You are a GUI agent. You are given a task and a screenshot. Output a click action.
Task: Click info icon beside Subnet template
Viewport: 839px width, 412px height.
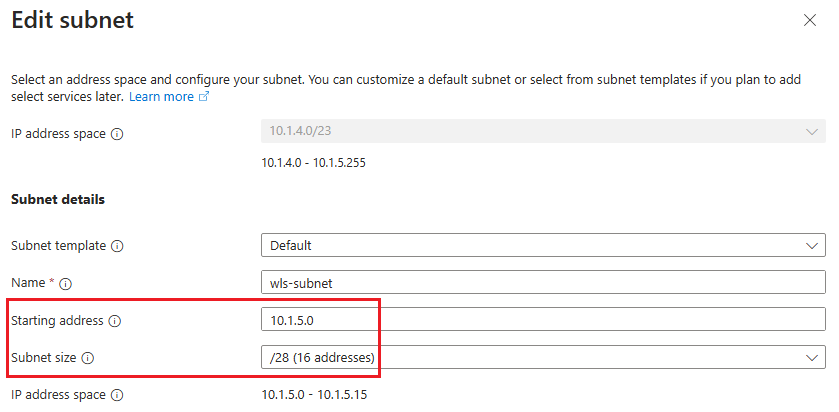(x=117, y=246)
